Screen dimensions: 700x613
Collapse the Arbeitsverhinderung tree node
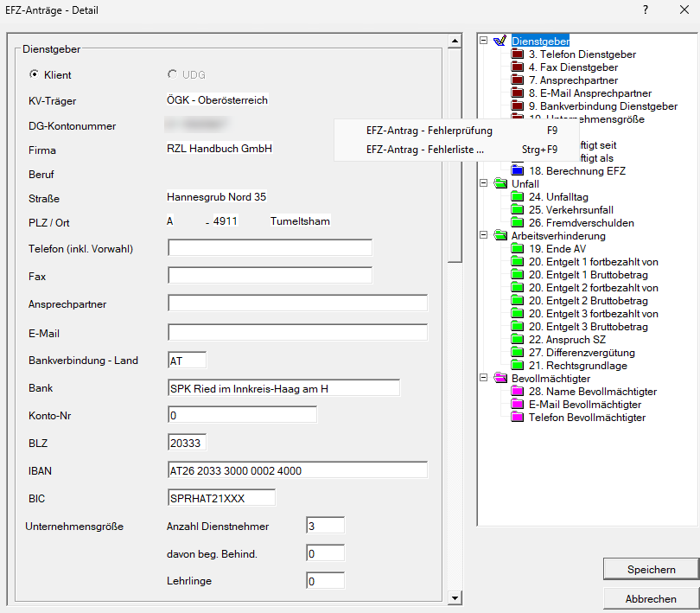(x=484, y=236)
